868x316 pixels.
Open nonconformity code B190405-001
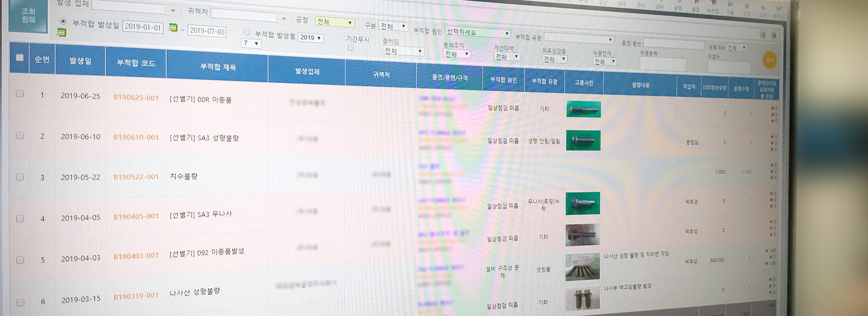[x=136, y=217]
